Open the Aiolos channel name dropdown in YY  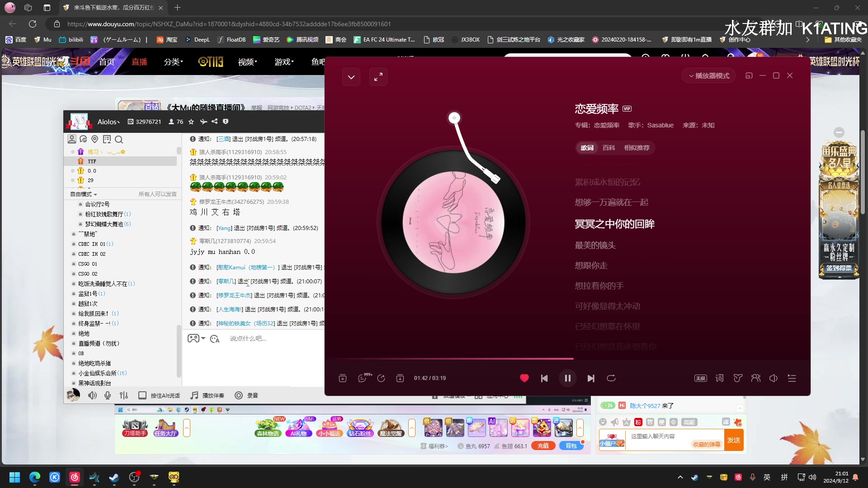tap(109, 122)
